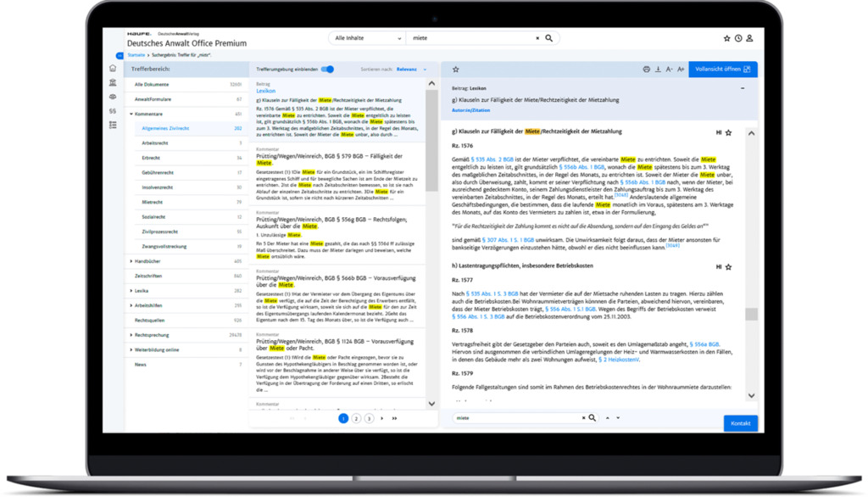Open § 307 Abs. 1 S. 1 BGB link

pyautogui.click(x=509, y=240)
